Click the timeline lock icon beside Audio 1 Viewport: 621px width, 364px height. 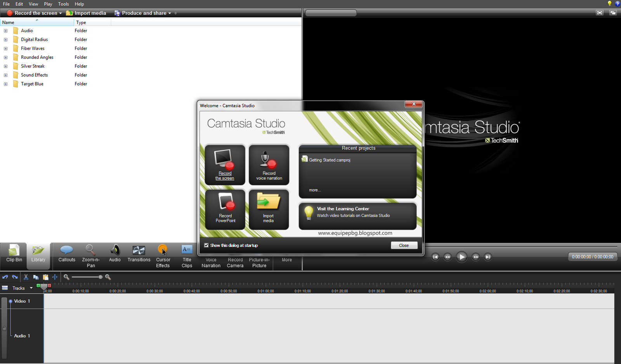tap(4, 328)
